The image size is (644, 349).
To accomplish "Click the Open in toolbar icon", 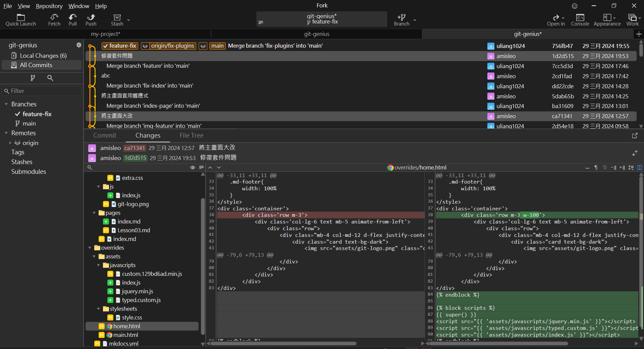I will 556,20.
